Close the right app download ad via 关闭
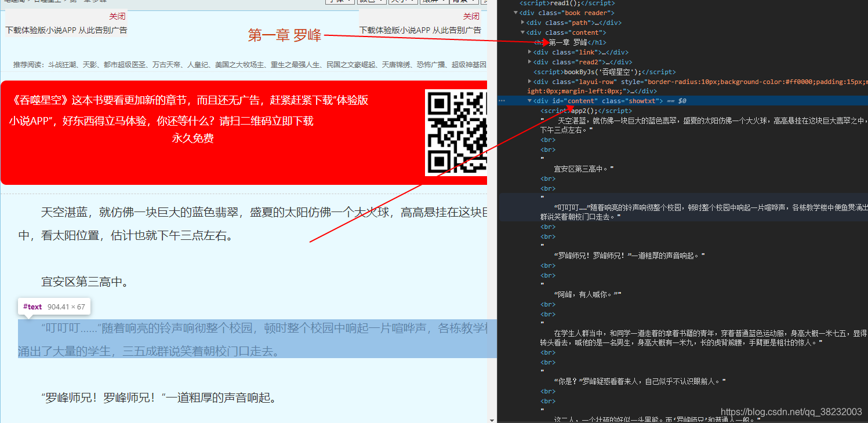 click(x=471, y=16)
